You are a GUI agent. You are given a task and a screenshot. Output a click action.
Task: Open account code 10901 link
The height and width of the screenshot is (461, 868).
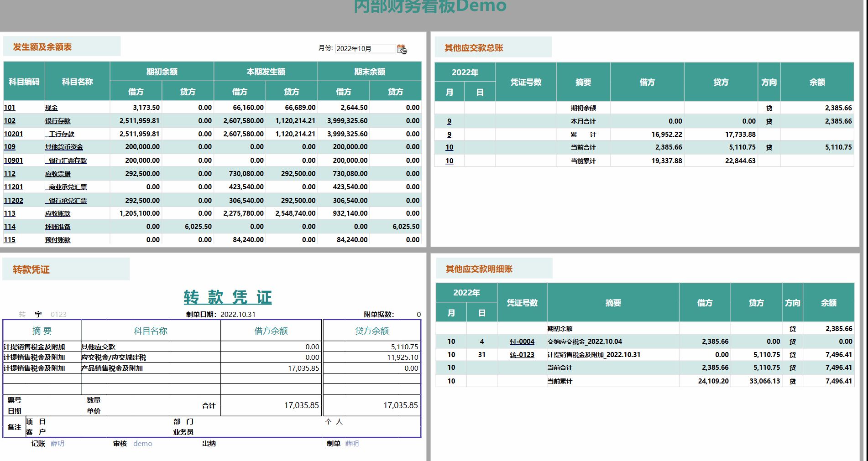13,161
